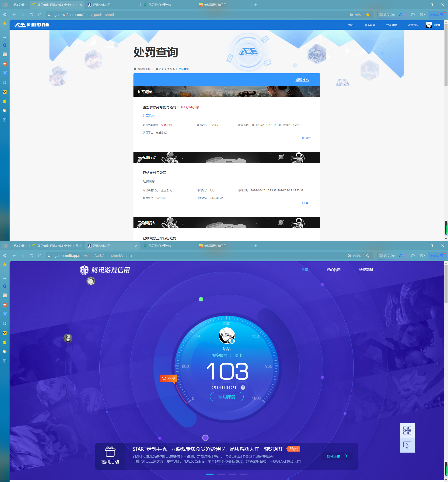Open the extensions puzzle icon in the gamesafe.qq.com toolbar

[x=413, y=14]
